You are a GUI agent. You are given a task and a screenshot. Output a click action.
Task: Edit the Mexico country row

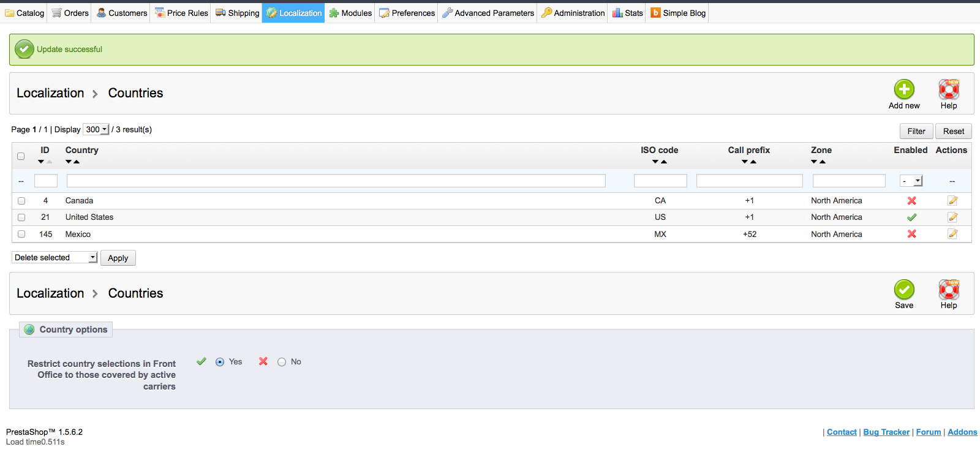click(952, 234)
